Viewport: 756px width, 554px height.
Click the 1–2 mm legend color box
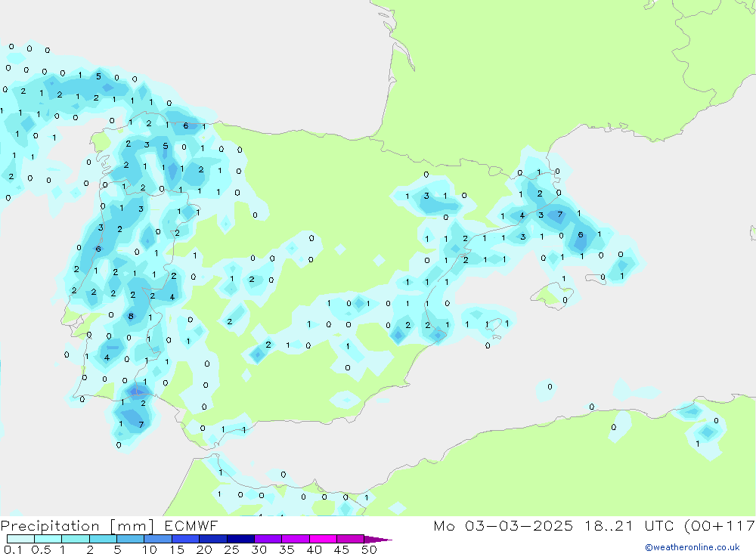pyautogui.click(x=76, y=539)
